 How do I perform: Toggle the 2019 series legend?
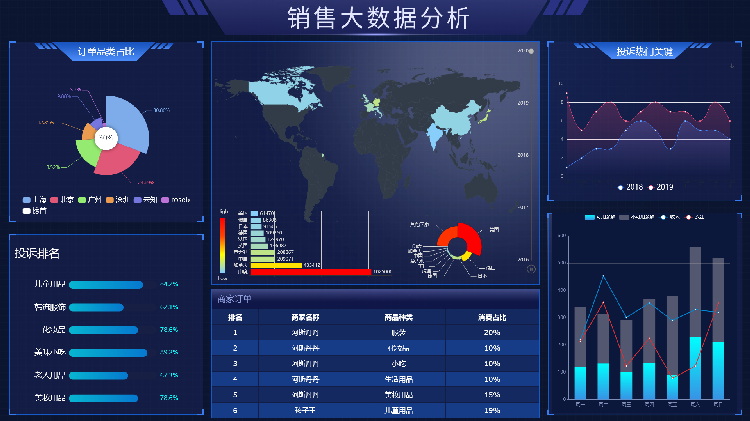[661, 187]
